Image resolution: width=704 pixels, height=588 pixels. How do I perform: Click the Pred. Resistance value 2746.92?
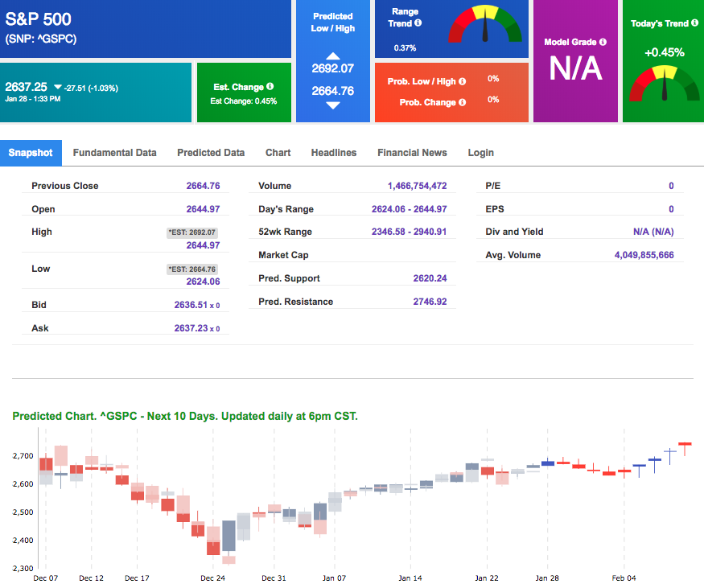[430, 302]
